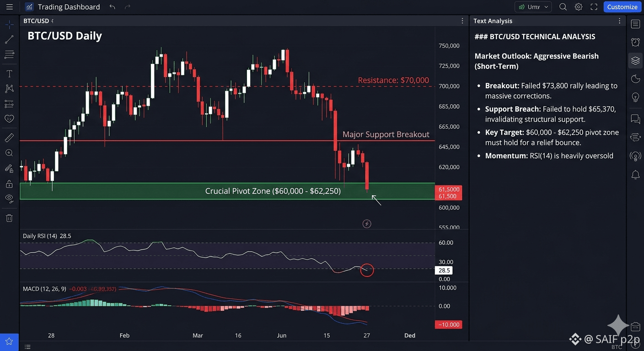Open the notifications bell icon
644x351 pixels.
pos(635,175)
